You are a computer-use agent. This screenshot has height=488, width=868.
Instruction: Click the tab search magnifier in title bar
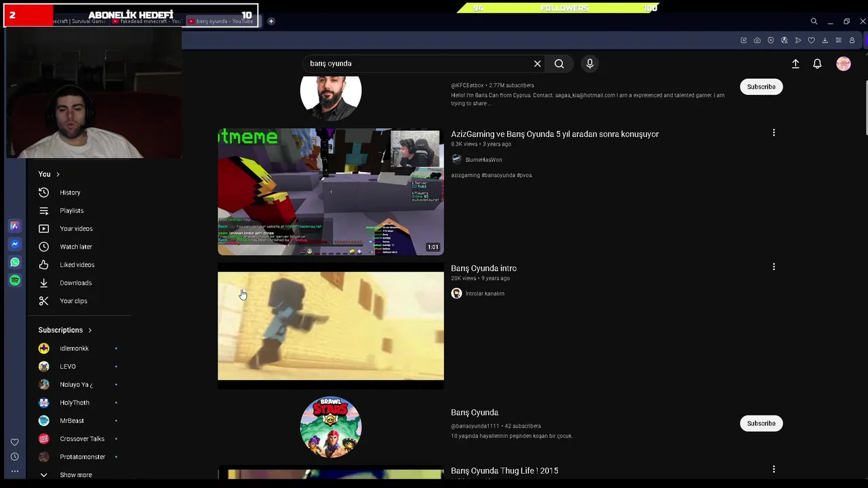[814, 22]
